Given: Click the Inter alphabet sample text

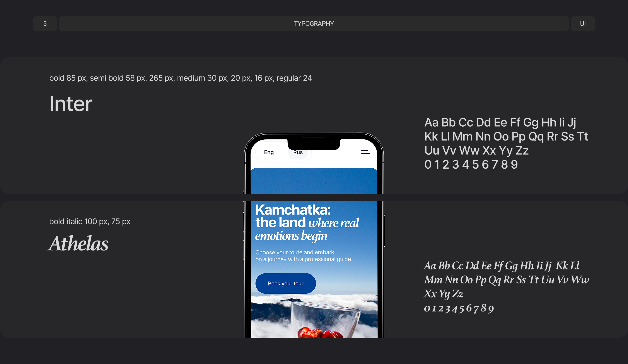Looking at the screenshot, I should click(506, 136).
